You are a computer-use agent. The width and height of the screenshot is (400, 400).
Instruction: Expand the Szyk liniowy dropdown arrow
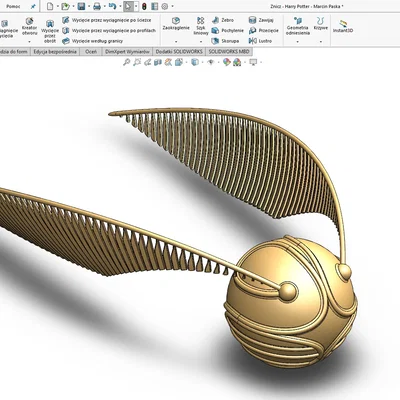(201, 42)
